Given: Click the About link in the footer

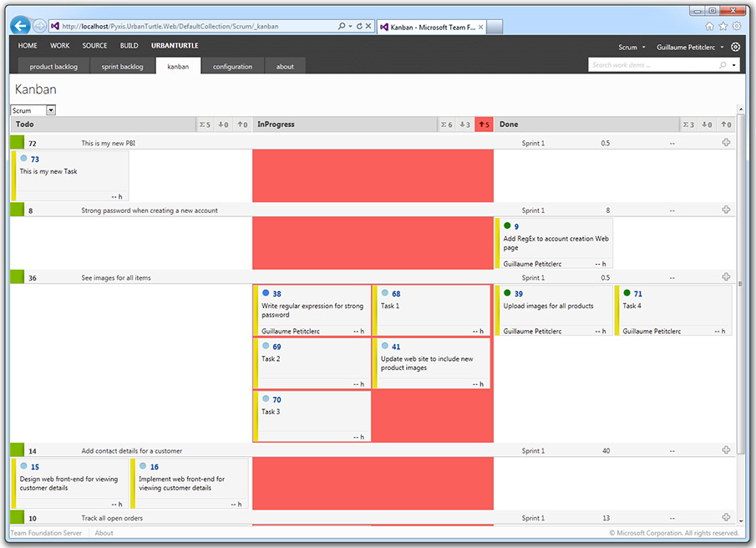Looking at the screenshot, I should coord(103,532).
